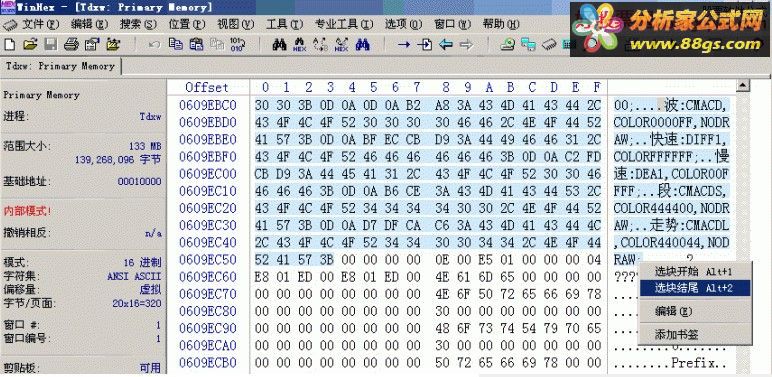
Task: Click offset row 0609EC00
Action: [208, 174]
